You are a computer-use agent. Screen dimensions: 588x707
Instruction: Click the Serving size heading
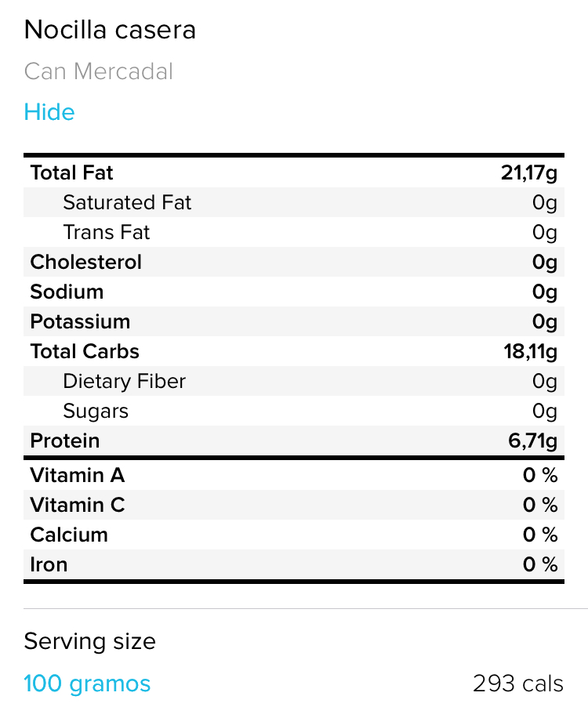89,641
